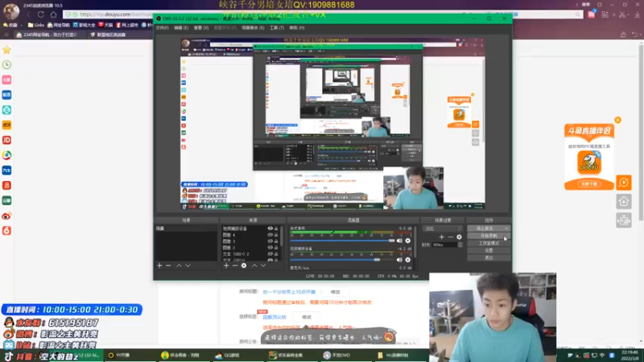Remove the scene transition with minus icon
This screenshot has width=644, height=362.
coord(451,237)
